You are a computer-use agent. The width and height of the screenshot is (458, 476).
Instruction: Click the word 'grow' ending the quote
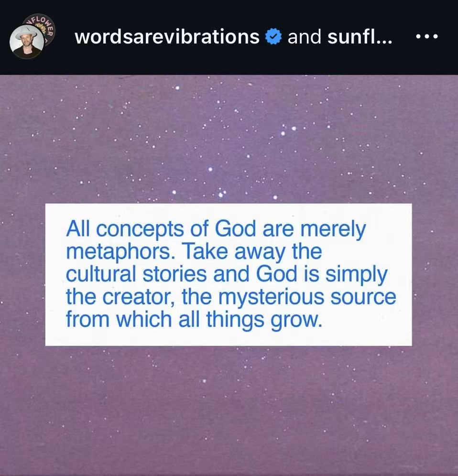tap(294, 321)
